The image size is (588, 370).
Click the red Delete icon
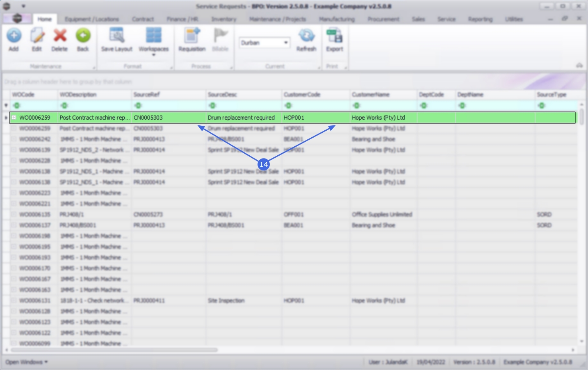pos(60,36)
